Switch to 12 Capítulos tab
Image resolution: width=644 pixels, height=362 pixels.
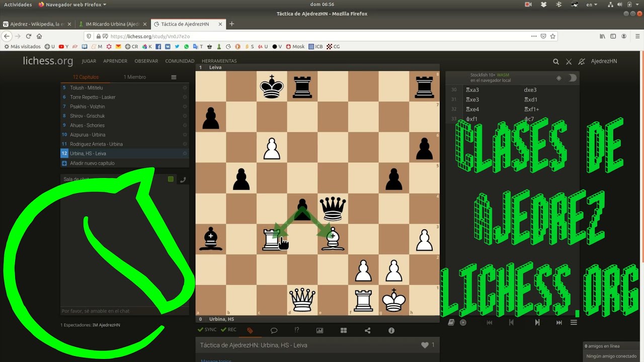86,77
